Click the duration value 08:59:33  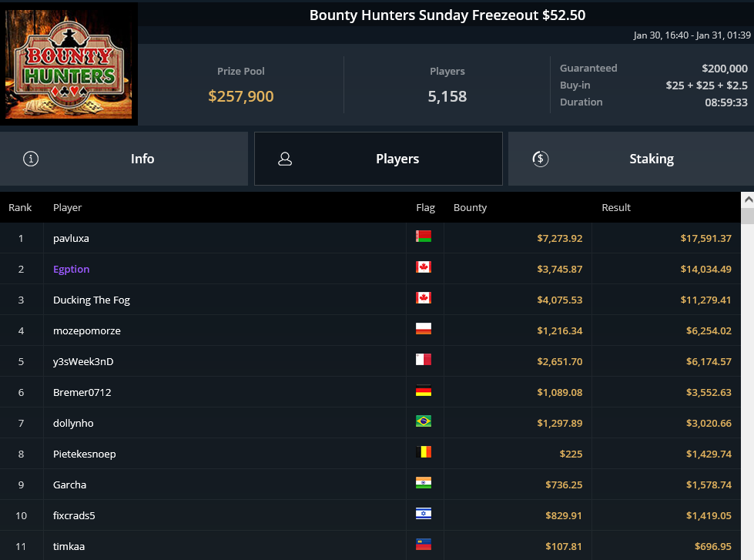[726, 102]
